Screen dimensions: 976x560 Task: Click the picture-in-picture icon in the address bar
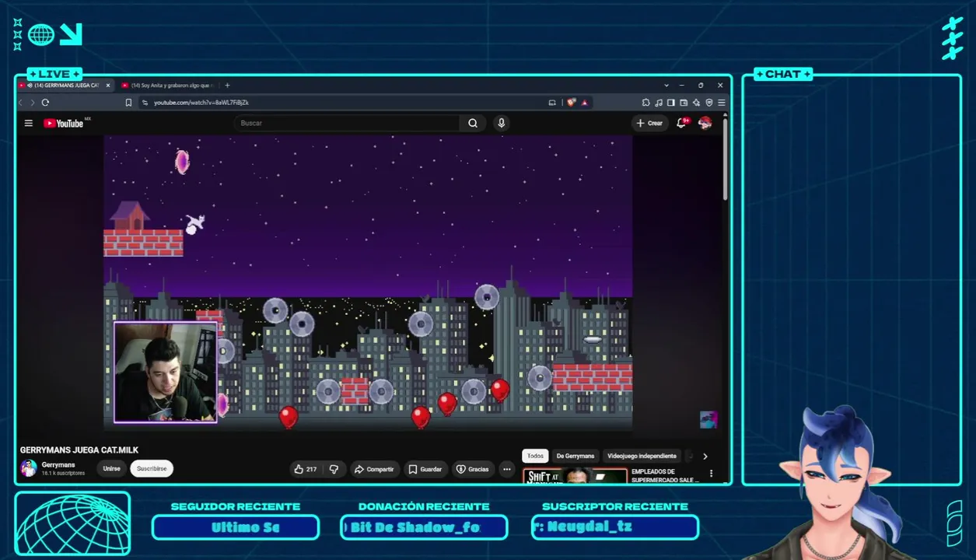coord(552,103)
